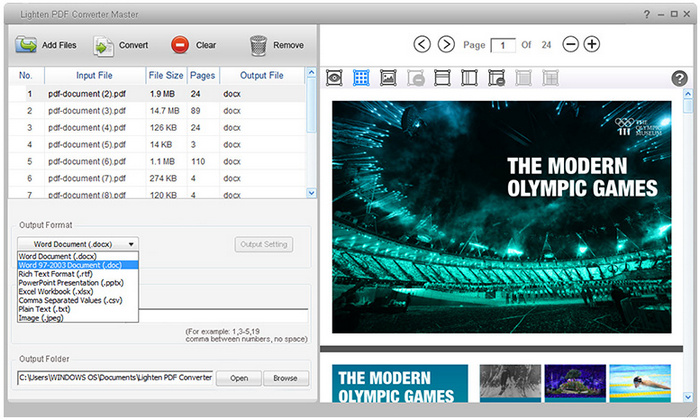Zoom in with the plus icon
Screen dimensions: 700x420
592,44
